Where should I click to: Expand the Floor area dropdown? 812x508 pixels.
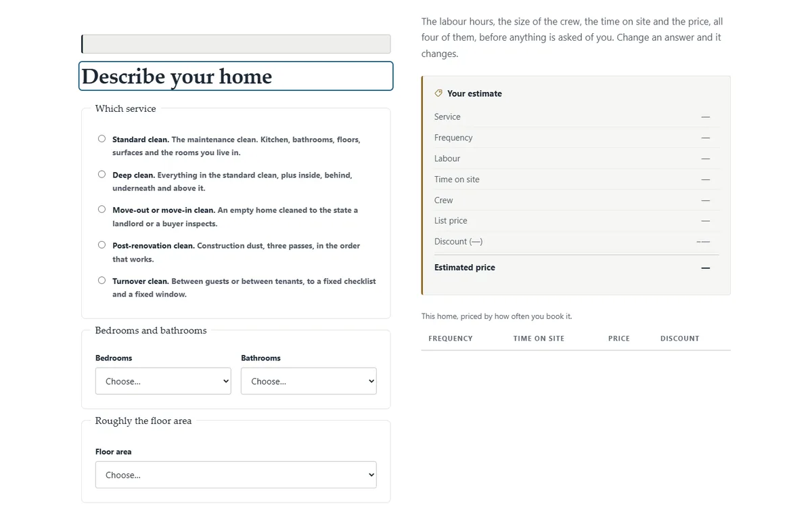pyautogui.click(x=235, y=475)
